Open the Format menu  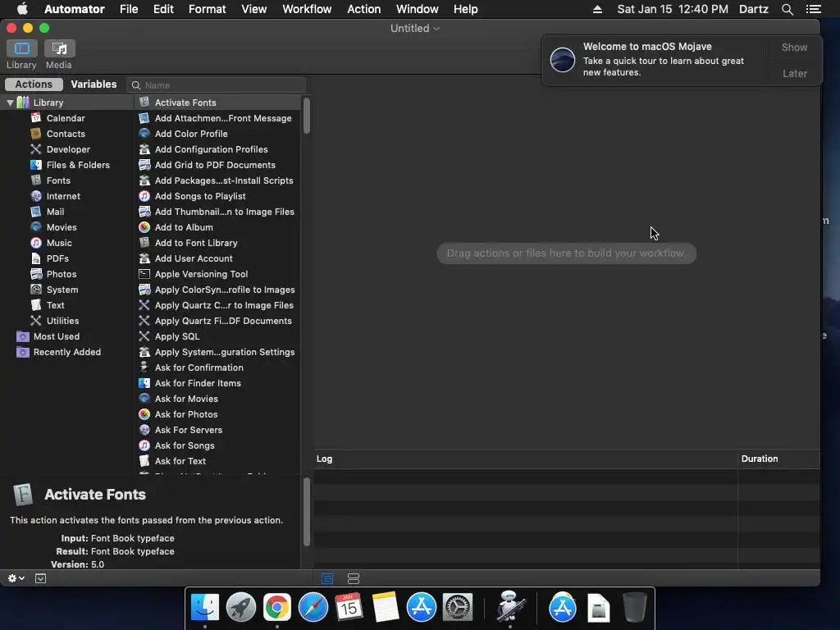click(207, 9)
